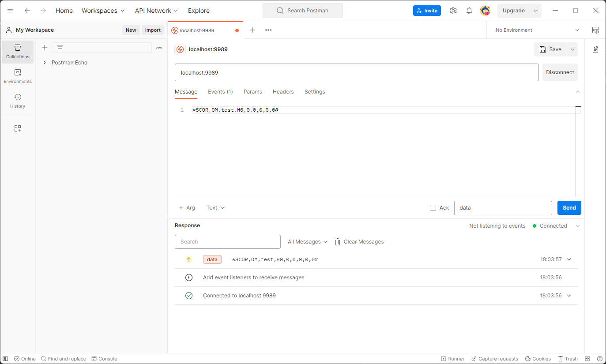The height and width of the screenshot is (364, 606).
Task: Open the Collections sidebar panel
Action: coord(18,52)
